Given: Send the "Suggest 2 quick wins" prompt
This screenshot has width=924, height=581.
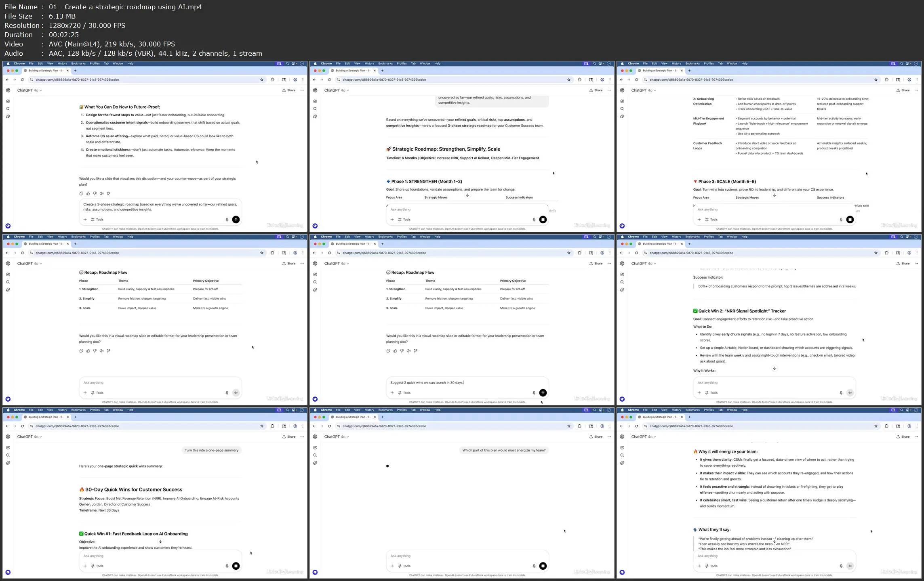Looking at the screenshot, I should point(543,393).
